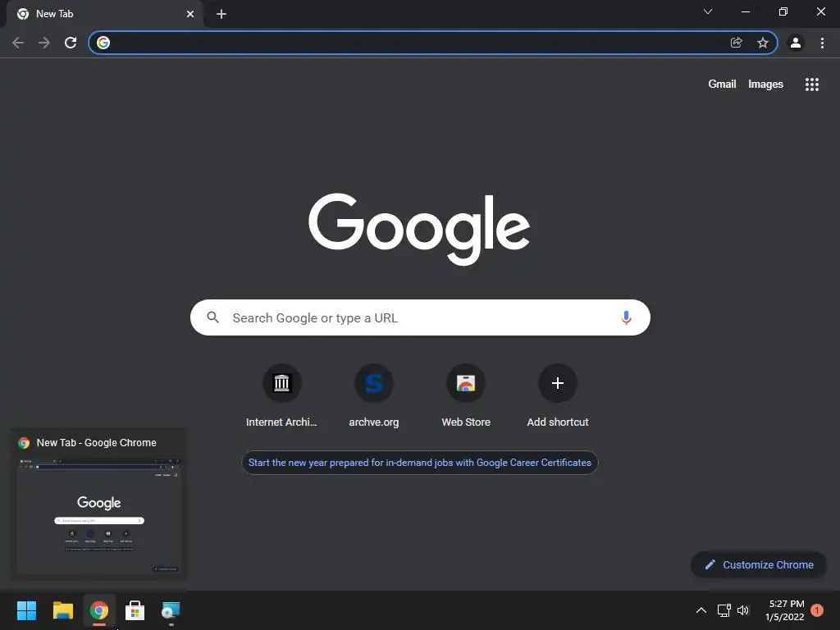Open Google Images link
The height and width of the screenshot is (630, 840).
click(x=765, y=84)
